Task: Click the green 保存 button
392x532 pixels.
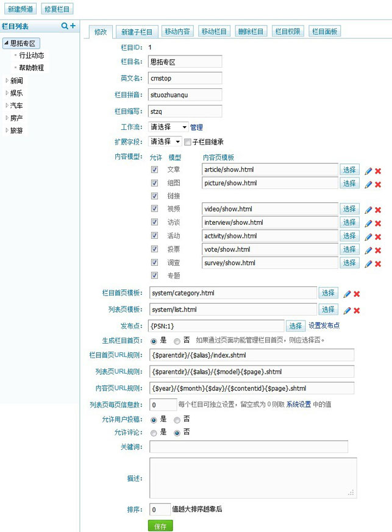Action: pos(160,526)
